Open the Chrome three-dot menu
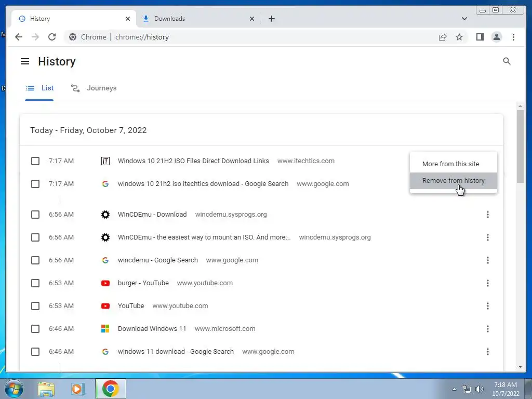 click(x=513, y=37)
